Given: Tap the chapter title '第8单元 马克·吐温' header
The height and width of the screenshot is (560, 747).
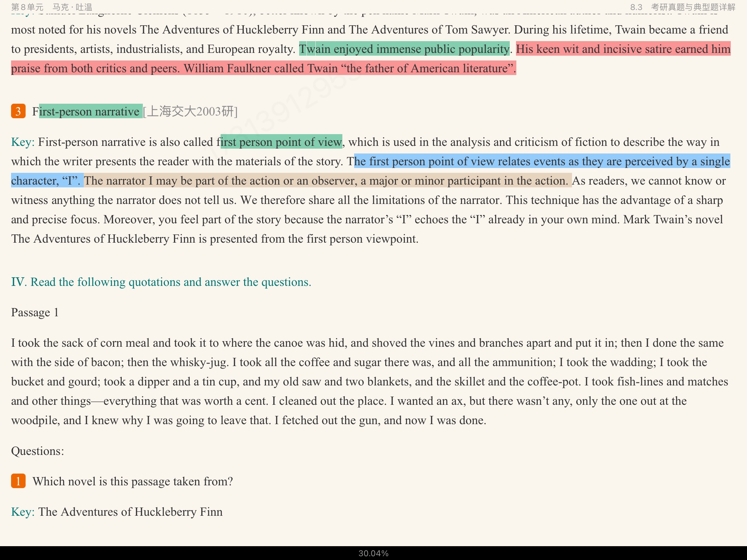Looking at the screenshot, I should coord(52,7).
